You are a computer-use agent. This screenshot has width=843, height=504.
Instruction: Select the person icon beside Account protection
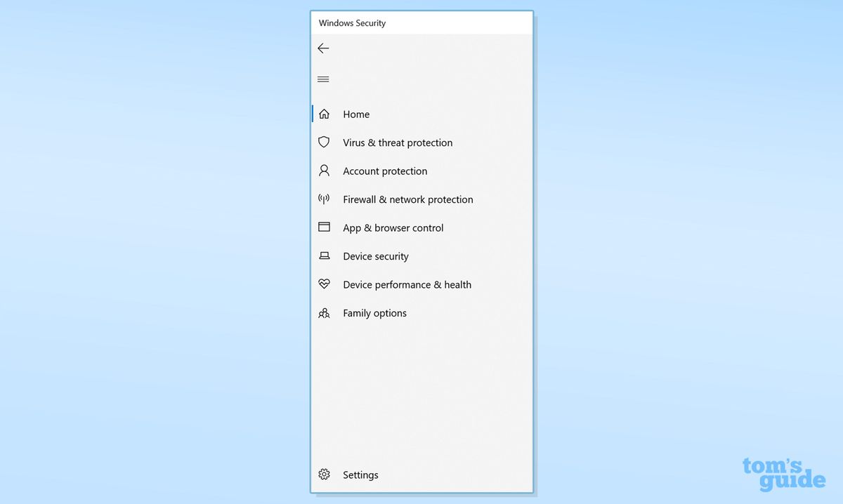pos(324,171)
